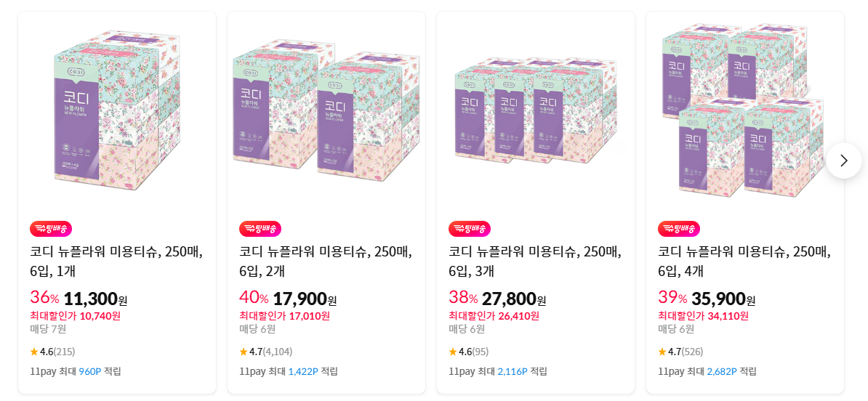The image size is (868, 401).
Task: Open the four-pack tissue product image
Action: 744,110
